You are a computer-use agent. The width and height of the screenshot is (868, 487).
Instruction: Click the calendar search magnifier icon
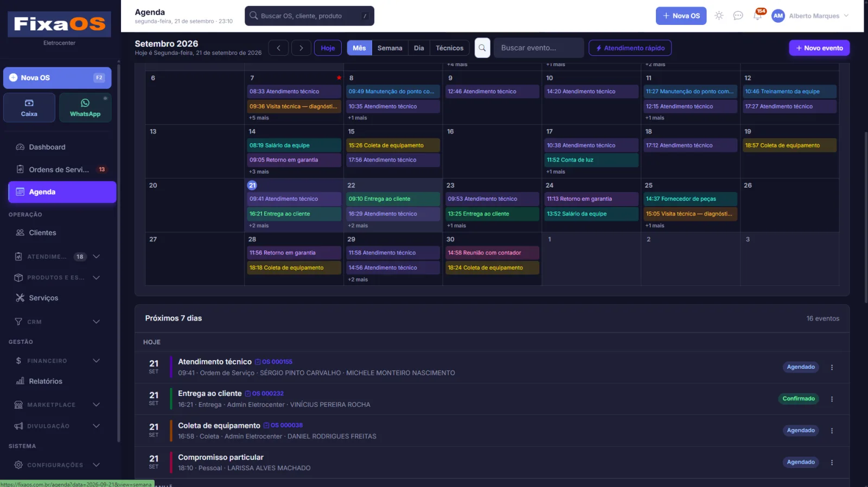point(482,48)
